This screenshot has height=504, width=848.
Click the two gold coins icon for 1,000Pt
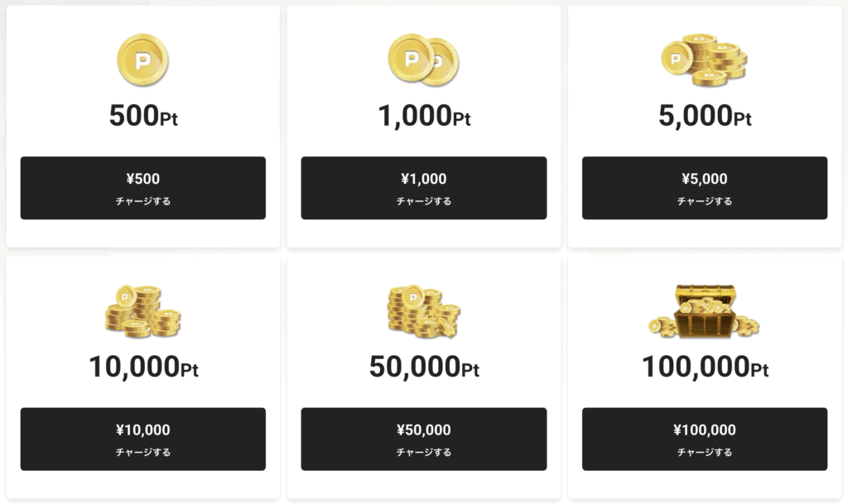click(x=423, y=60)
